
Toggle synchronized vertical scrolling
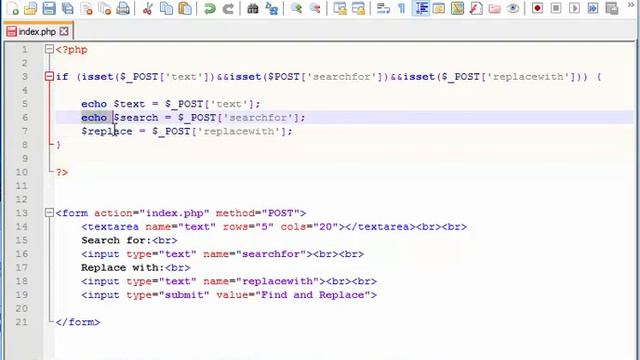pos(340,8)
